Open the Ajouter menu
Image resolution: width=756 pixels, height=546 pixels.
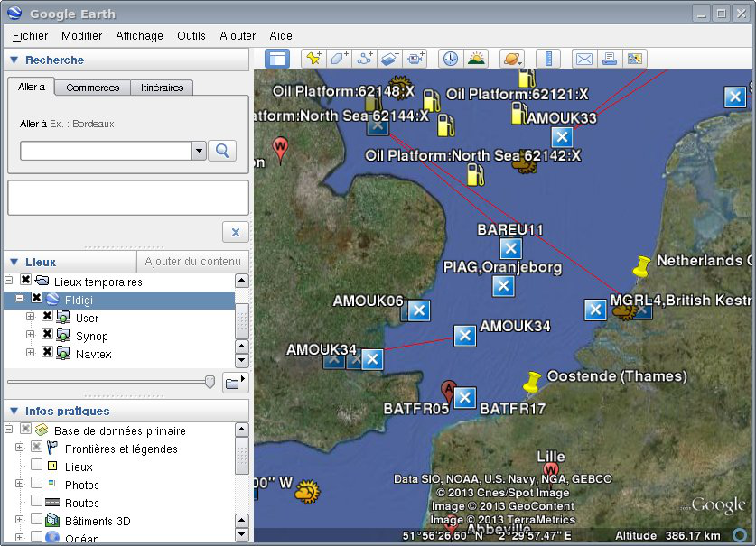click(238, 36)
